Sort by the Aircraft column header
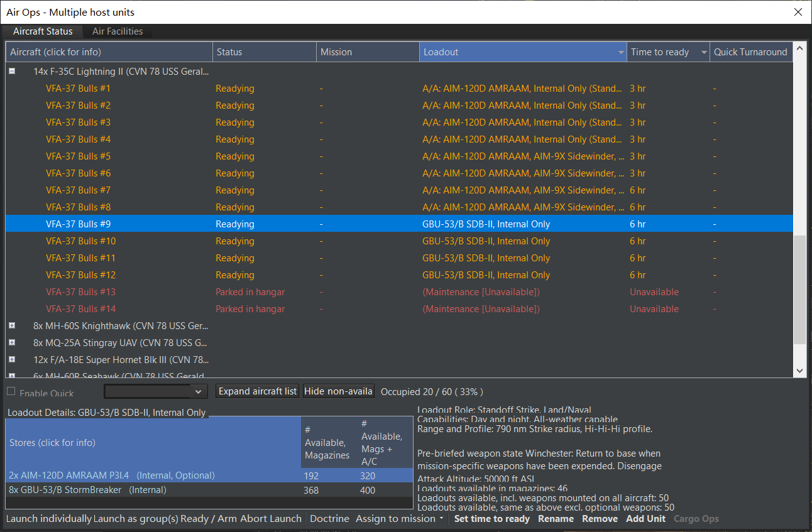The height and width of the screenshot is (532, 812). [x=109, y=52]
